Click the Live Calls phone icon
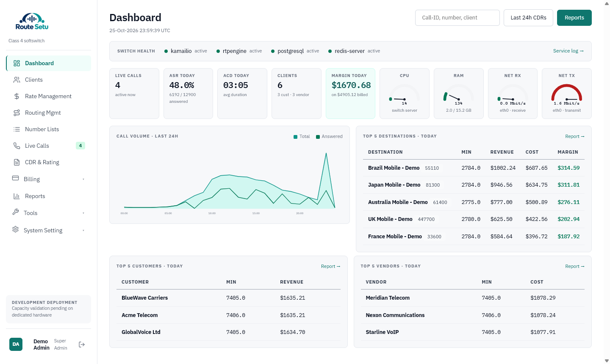 tap(17, 146)
